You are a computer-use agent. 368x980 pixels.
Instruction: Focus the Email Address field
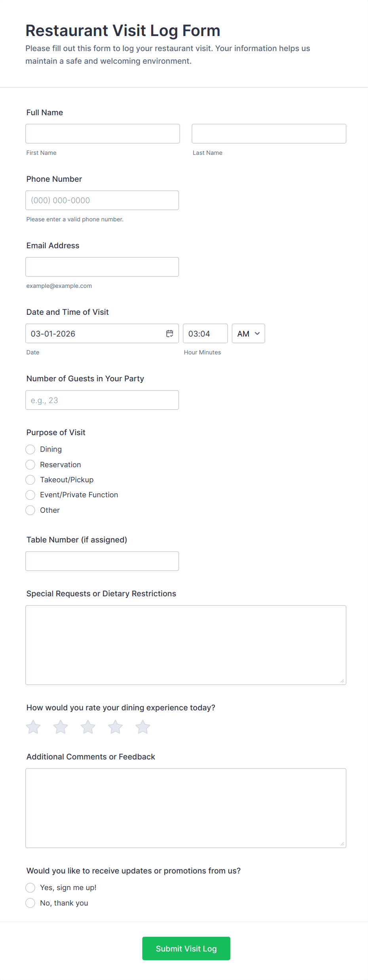pos(102,267)
